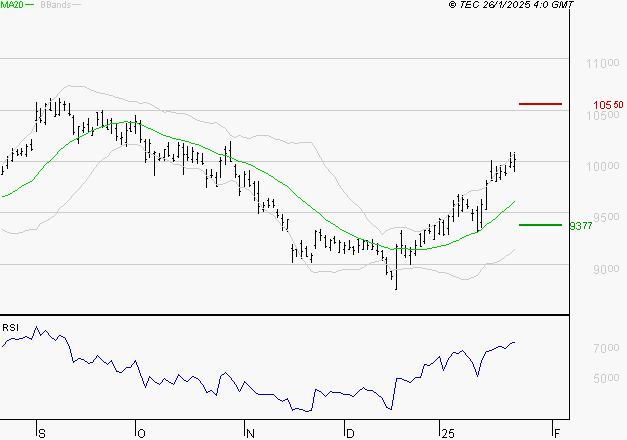Click the D month axis marker
Screen dimensions: 627x440
(350, 434)
